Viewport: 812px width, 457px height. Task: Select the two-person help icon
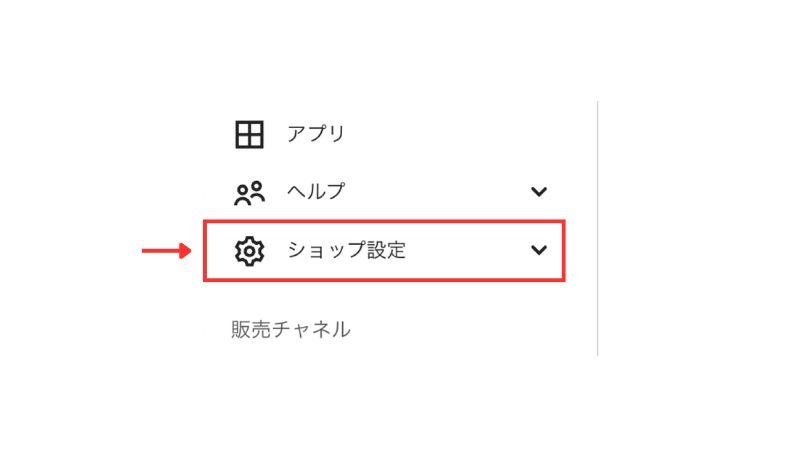(x=249, y=193)
